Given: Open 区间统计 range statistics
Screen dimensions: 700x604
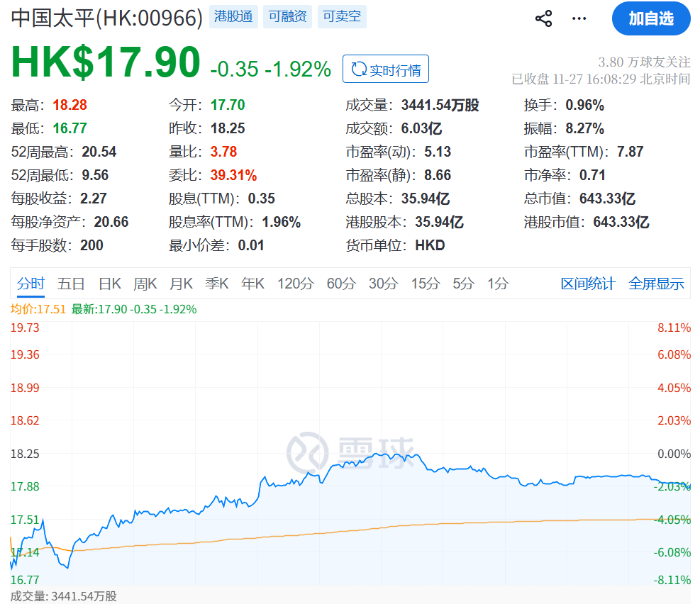Looking at the screenshot, I should point(588,284).
